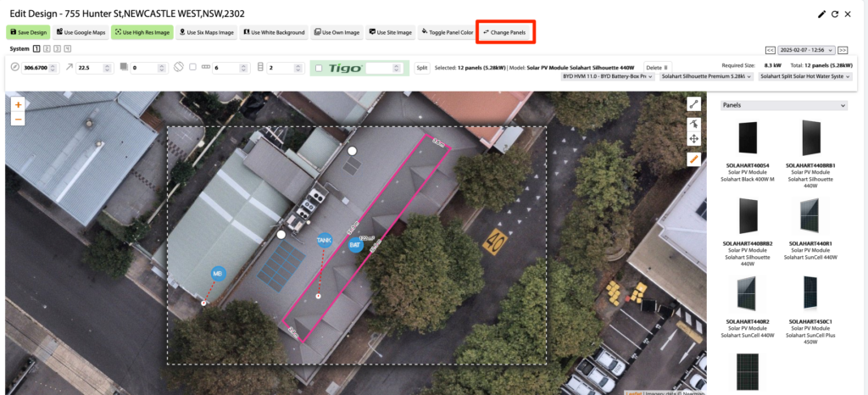
Task: Delete the selected panels
Action: pos(658,68)
